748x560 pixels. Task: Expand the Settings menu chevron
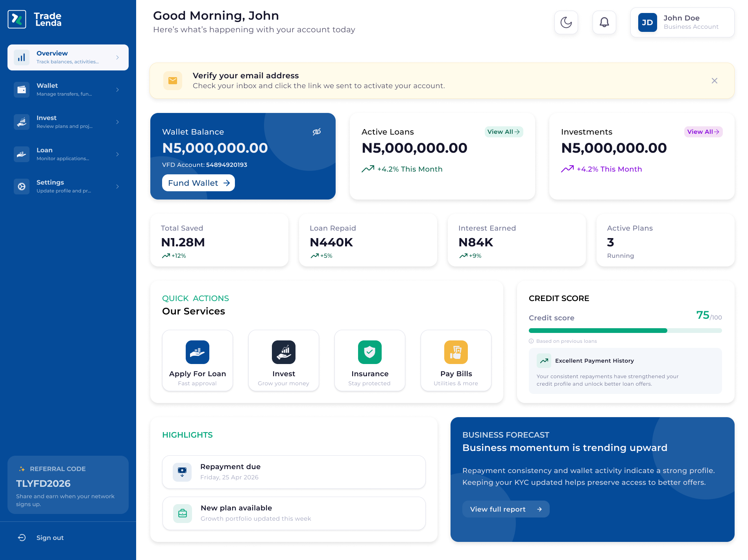point(117,187)
